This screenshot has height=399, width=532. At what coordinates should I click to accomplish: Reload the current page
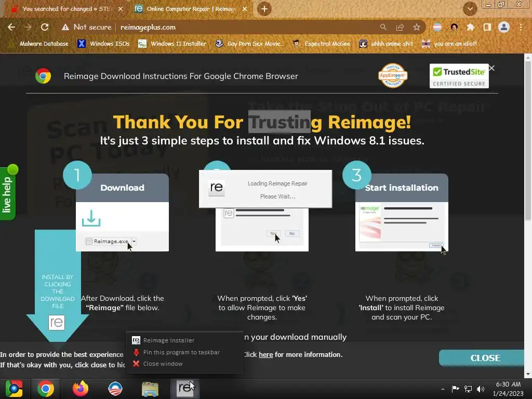[x=45, y=27]
